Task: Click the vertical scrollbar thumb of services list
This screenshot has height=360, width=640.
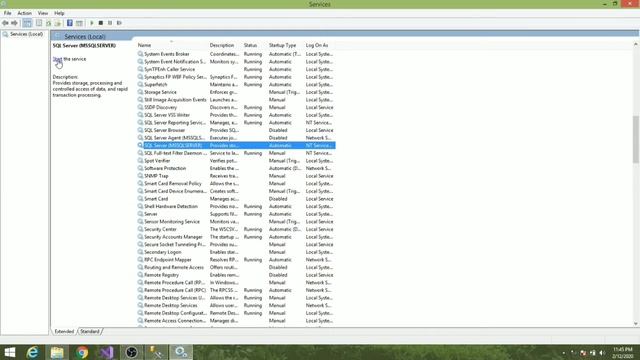Action: point(636,139)
